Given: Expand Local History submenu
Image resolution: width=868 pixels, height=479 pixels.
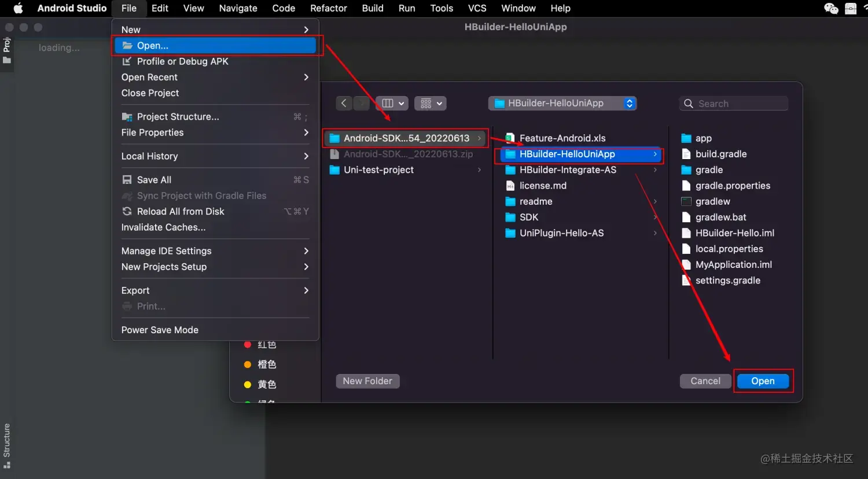Looking at the screenshot, I should [x=215, y=156].
